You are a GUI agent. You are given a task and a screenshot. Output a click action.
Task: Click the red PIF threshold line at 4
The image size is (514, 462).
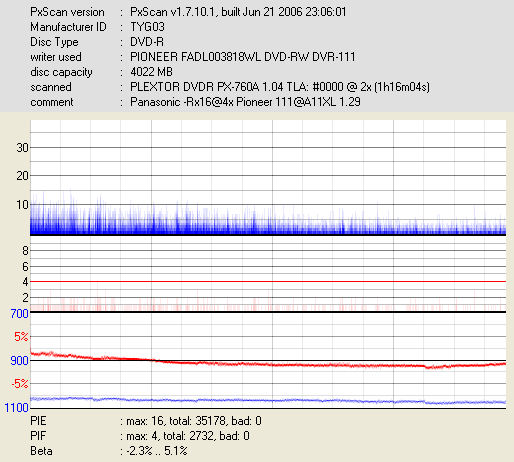268,282
